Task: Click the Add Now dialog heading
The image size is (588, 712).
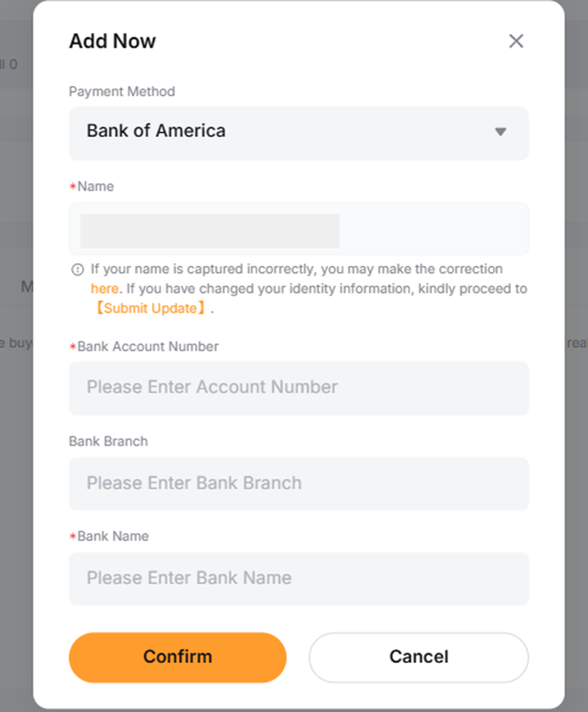Action: click(112, 41)
